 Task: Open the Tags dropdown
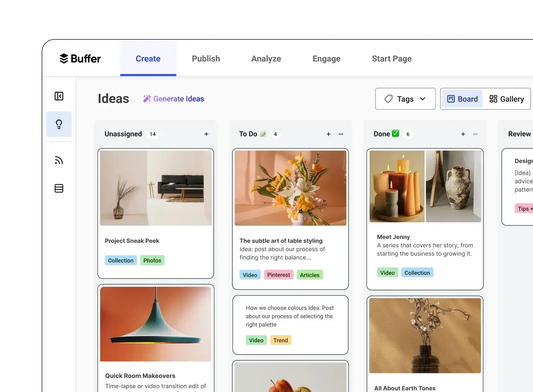(405, 99)
